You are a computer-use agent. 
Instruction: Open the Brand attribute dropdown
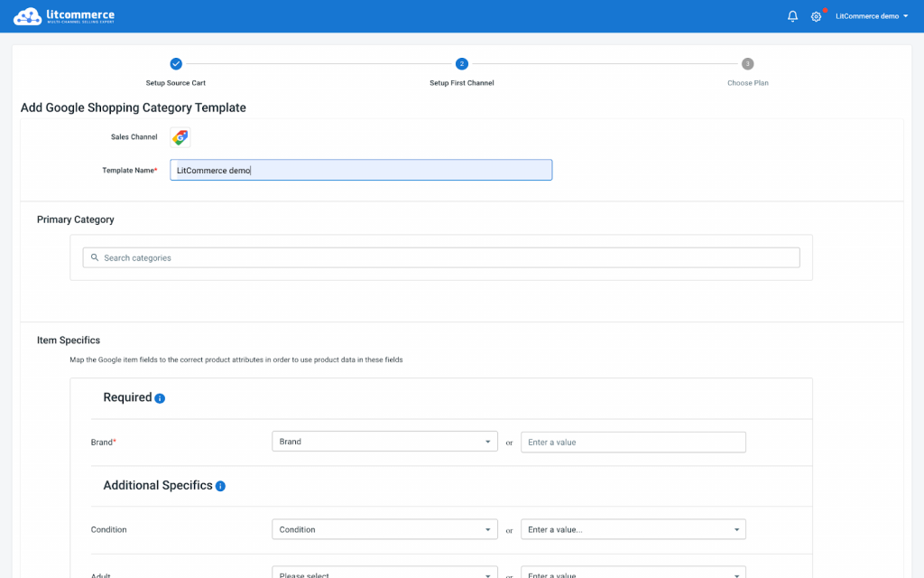pos(384,442)
